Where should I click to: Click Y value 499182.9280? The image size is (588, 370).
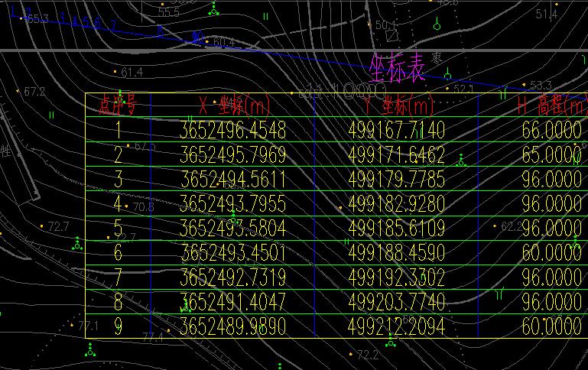point(397,203)
